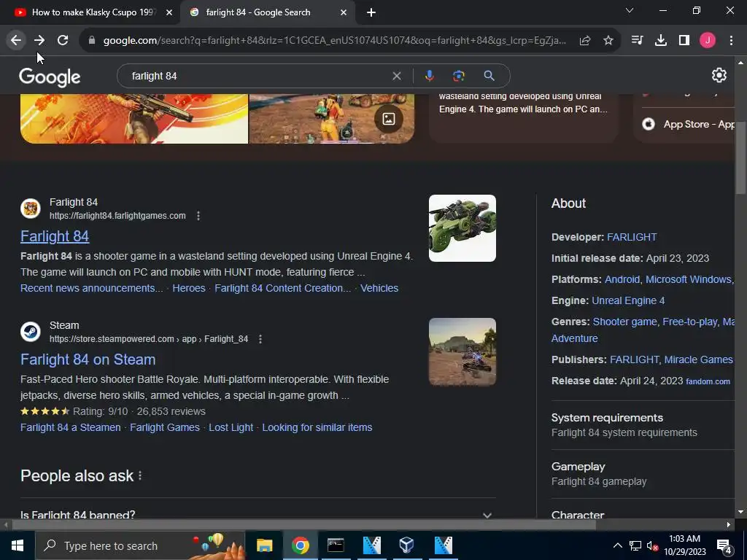Open Google quick settings gear
Image resolution: width=747 pixels, height=560 pixels.
pyautogui.click(x=719, y=75)
